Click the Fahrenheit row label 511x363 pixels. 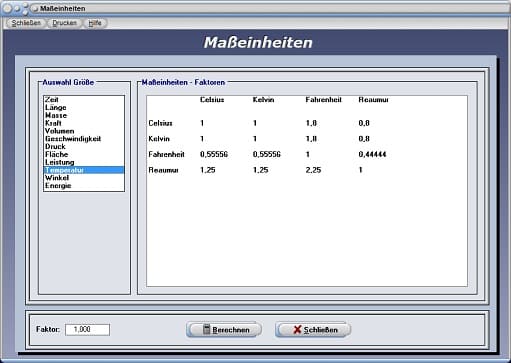click(166, 154)
